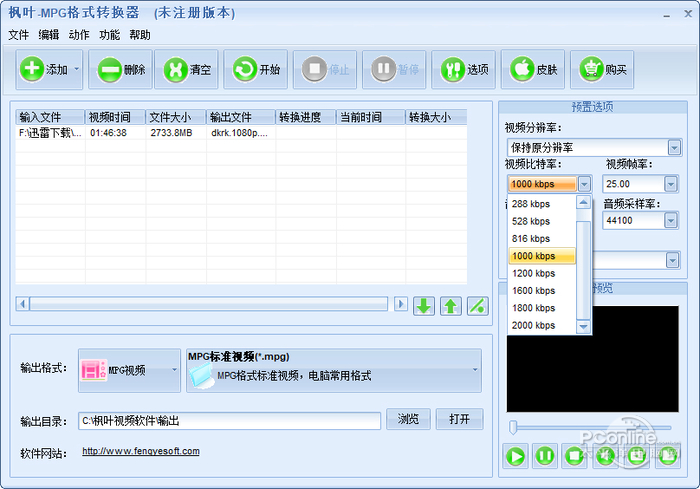Image resolution: width=700 pixels, height=489 pixels.
Task: Click the folder icon in MPG标准视频 profile
Action: [x=202, y=375]
